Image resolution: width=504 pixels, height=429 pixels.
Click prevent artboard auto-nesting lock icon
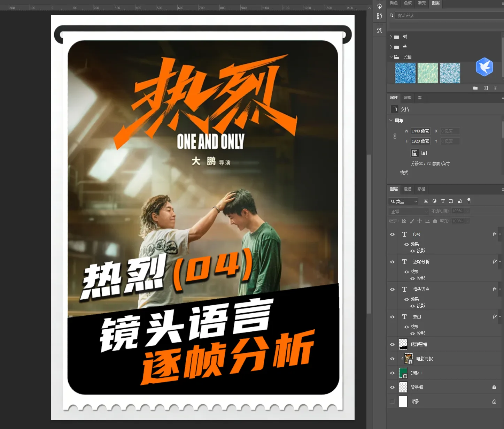point(427,221)
